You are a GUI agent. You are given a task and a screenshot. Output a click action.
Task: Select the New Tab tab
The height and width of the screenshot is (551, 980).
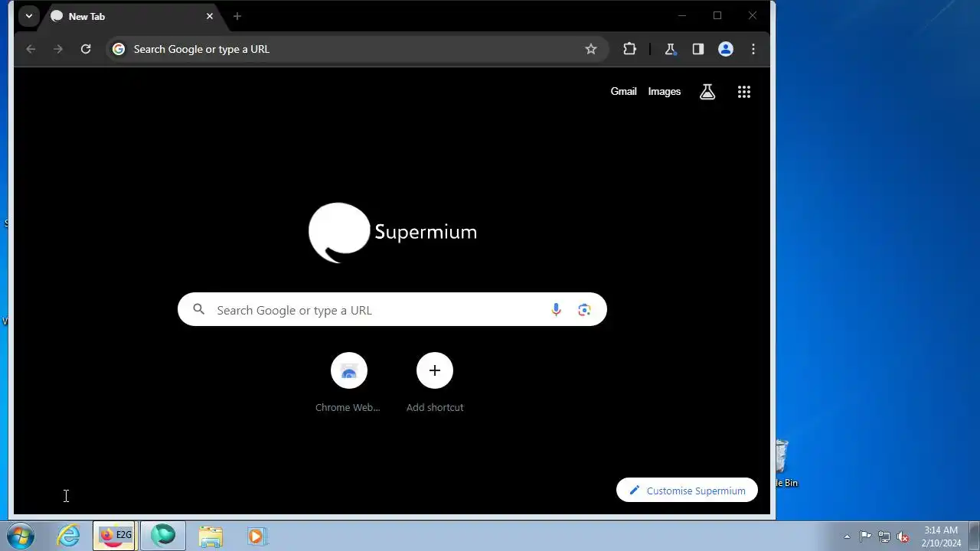click(132, 16)
